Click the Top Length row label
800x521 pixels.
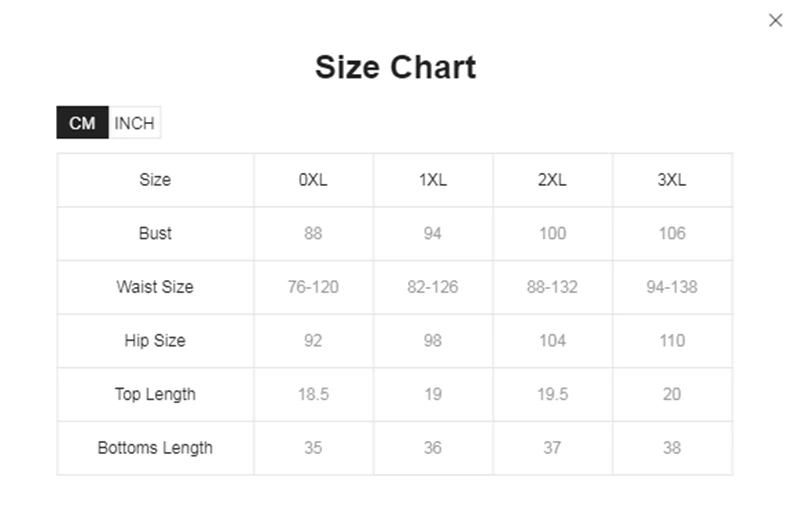click(x=155, y=394)
